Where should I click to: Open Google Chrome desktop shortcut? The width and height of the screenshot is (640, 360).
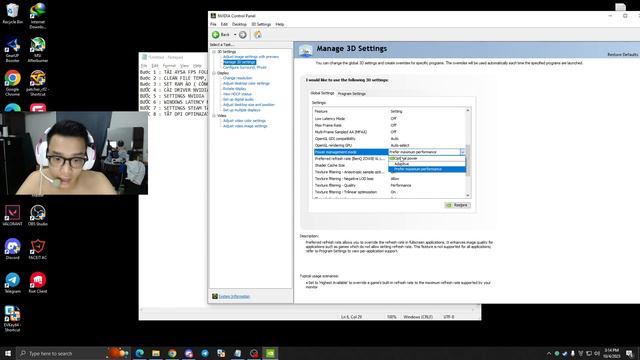pos(12,83)
